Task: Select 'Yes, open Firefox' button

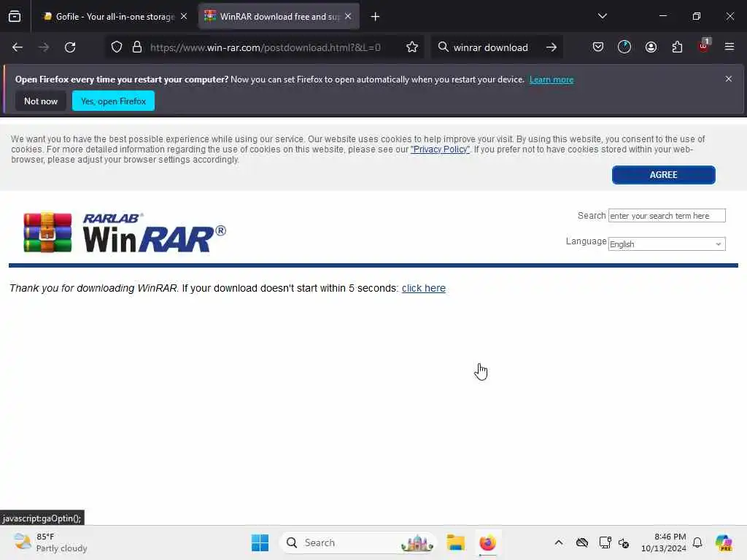Action: coord(113,101)
